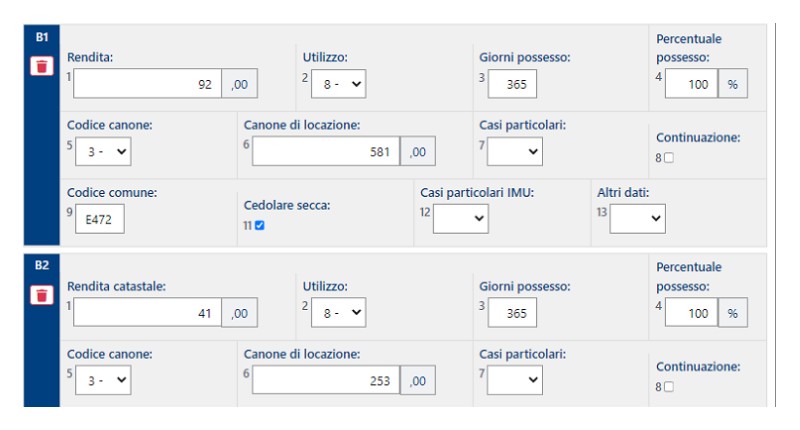
Task: Expand Altri dati dropdown
Action: tap(637, 218)
